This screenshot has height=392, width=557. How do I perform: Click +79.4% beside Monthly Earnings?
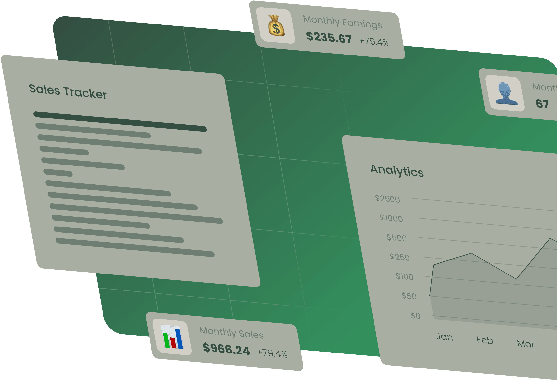click(374, 41)
